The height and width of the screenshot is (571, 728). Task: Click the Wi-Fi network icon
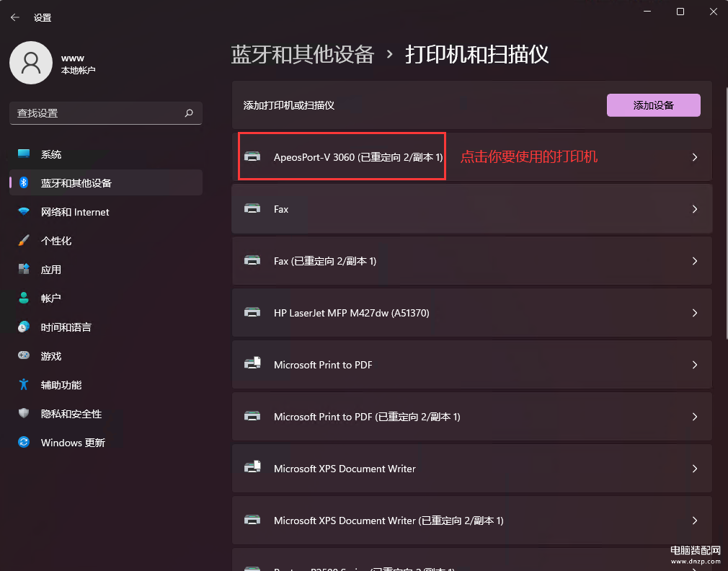pos(24,211)
